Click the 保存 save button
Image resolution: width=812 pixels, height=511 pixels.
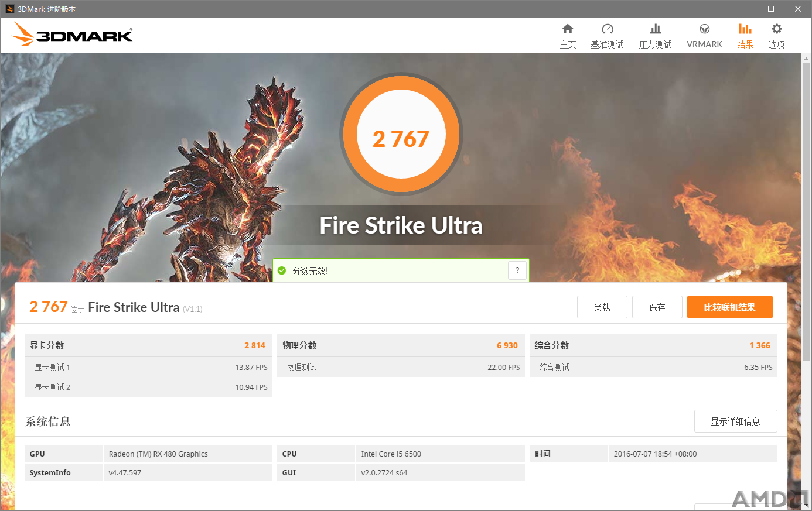pos(657,307)
